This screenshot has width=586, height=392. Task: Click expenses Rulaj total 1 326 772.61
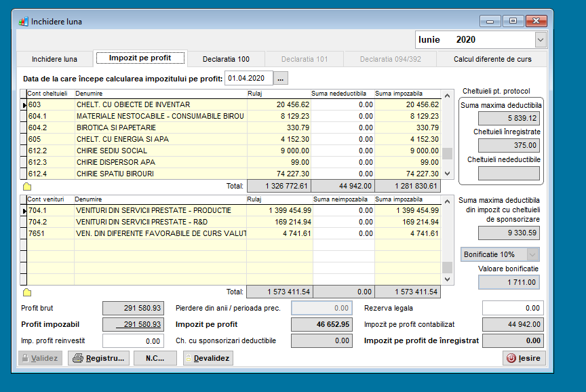(x=279, y=186)
